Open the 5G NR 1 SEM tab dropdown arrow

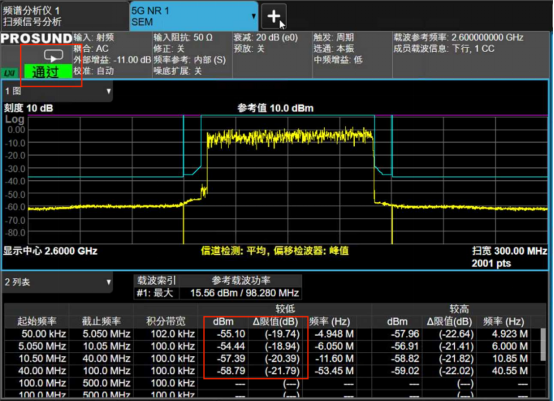click(x=253, y=16)
